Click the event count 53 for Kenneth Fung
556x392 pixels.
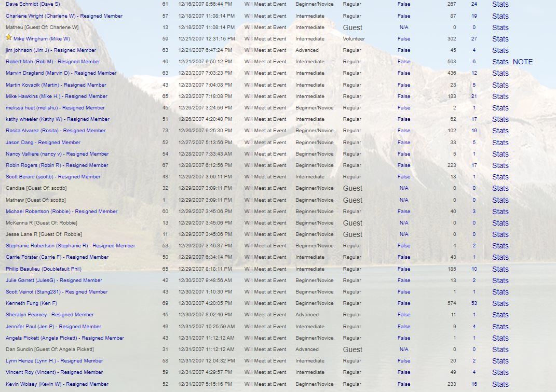473,303
